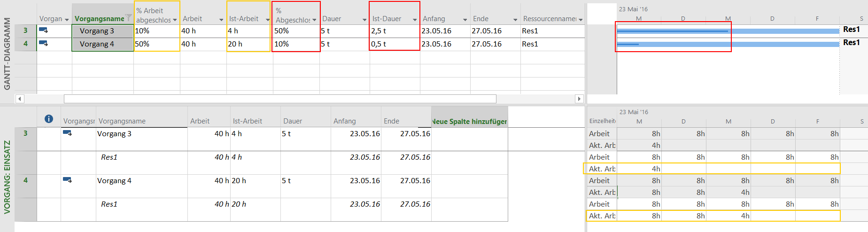Open the '% Arbeit abgeschlossen' column dropdown
Image resolution: width=868 pixels, height=232 pixels.
point(175,20)
